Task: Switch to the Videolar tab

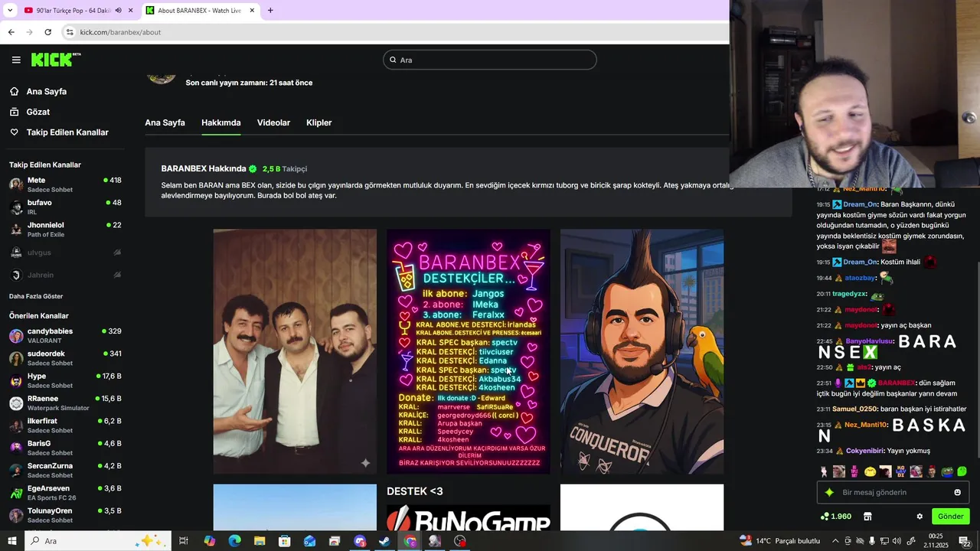Action: (273, 122)
